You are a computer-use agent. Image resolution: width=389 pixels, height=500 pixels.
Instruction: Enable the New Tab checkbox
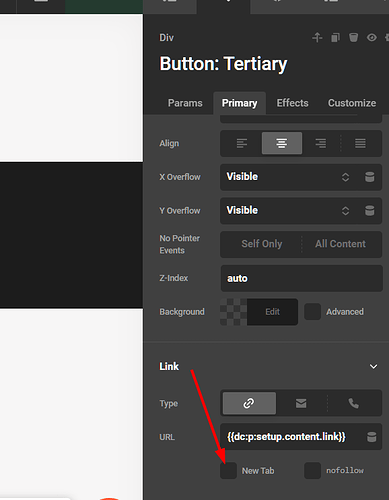point(228,471)
